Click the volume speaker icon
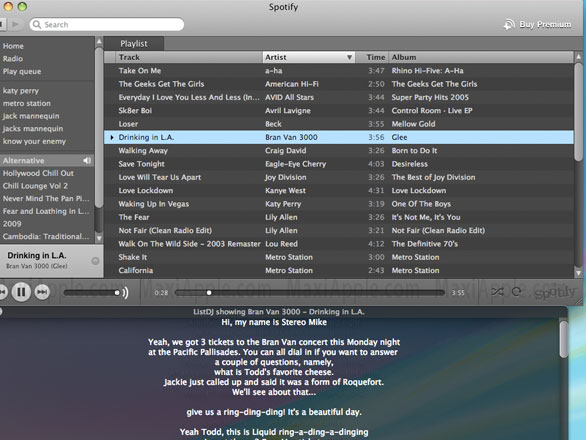This screenshot has height=440, width=586. 125,292
